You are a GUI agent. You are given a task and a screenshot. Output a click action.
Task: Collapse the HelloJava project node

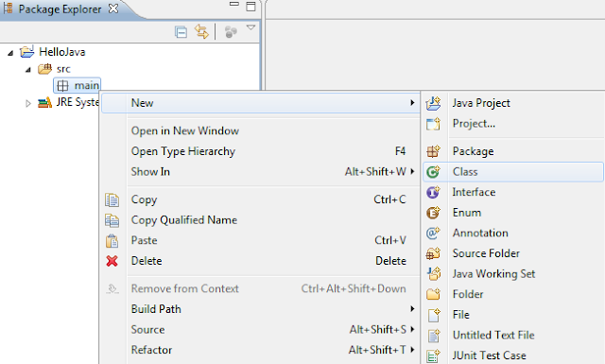click(10, 53)
